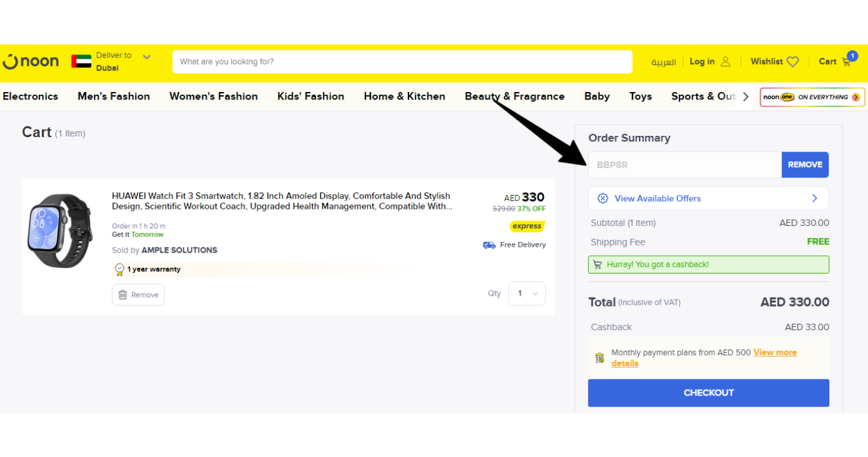Click the trash bin icon
Image resolution: width=868 pixels, height=457 pixels.
click(x=123, y=295)
